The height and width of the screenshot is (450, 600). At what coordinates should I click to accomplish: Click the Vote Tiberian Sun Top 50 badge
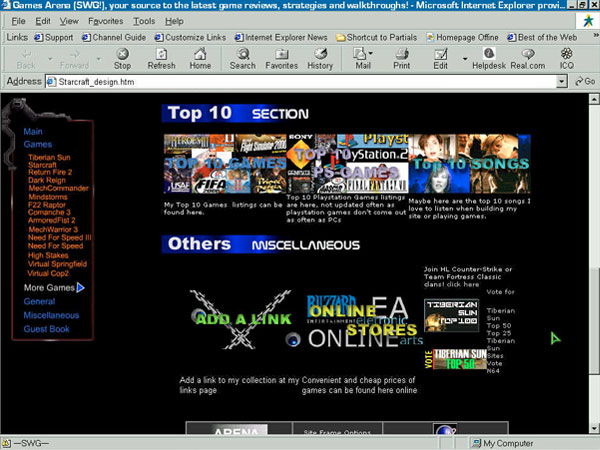click(455, 359)
